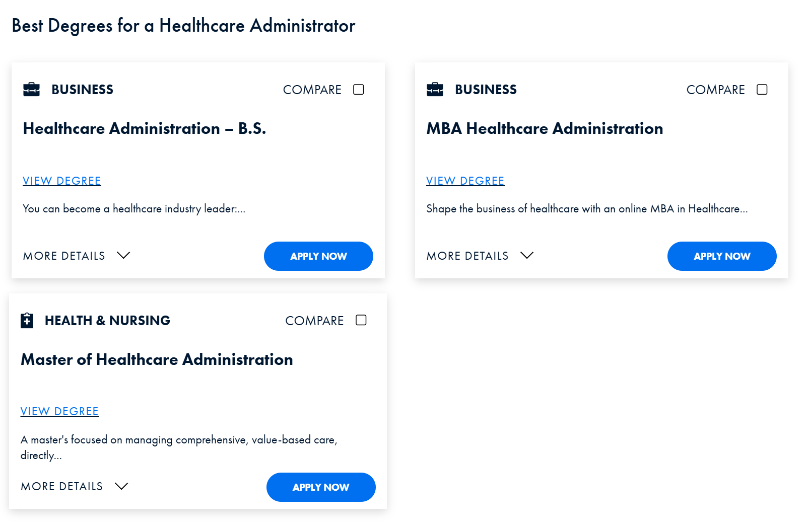Screen dimensions: 808x532
Task: Check the Compare box for Master of Healthcare Administration
Action: click(361, 320)
